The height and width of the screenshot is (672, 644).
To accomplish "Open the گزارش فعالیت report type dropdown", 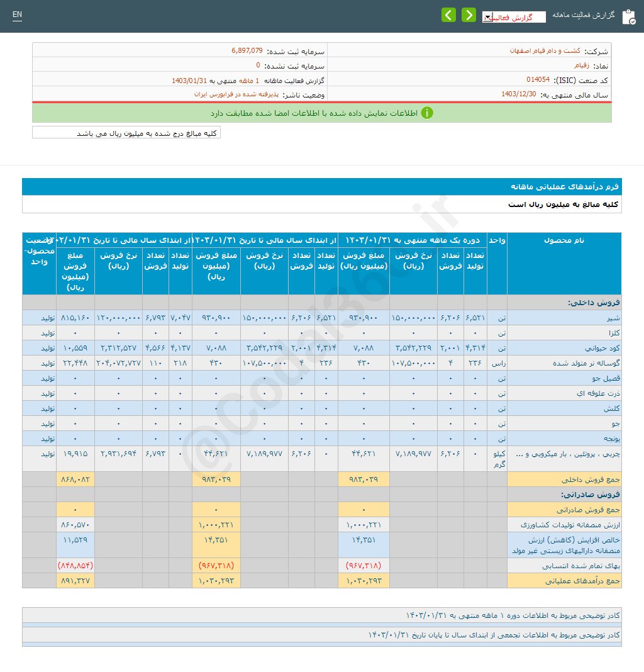I will (514, 17).
